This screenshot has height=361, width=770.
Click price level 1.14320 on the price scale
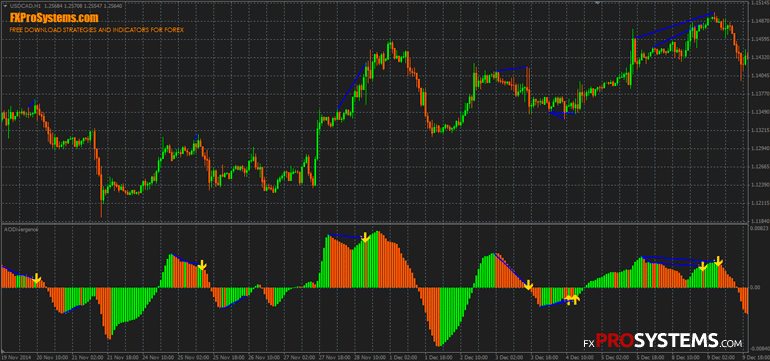760,57
